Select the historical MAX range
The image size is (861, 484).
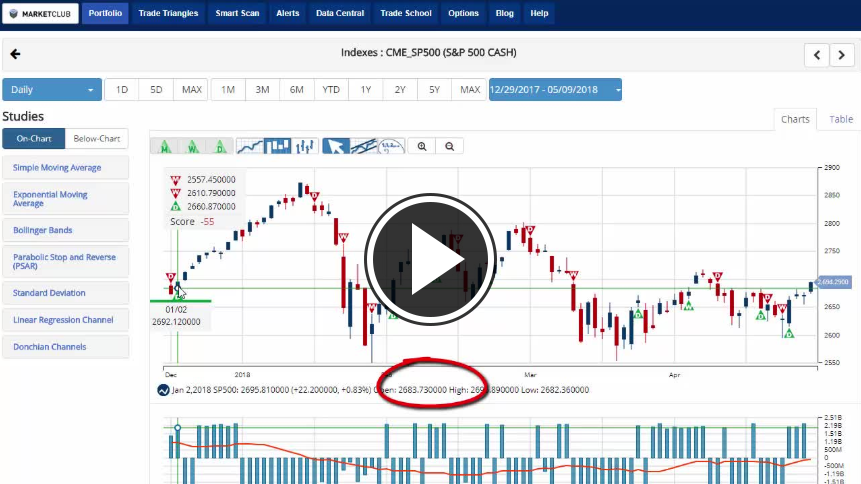point(470,90)
